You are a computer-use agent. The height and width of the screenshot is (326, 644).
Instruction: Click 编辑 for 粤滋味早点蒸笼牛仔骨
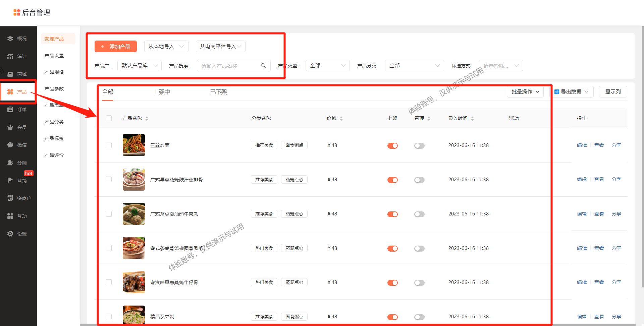(582, 282)
